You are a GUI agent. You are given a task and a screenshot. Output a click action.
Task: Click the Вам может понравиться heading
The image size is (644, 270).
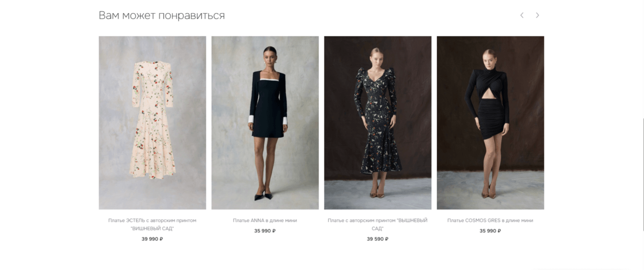(161, 15)
